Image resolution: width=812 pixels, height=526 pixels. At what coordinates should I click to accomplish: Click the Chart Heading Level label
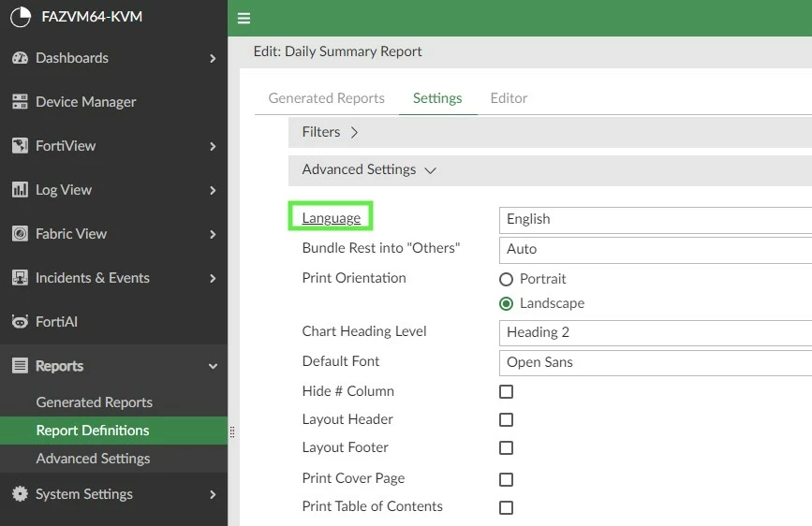364,331
